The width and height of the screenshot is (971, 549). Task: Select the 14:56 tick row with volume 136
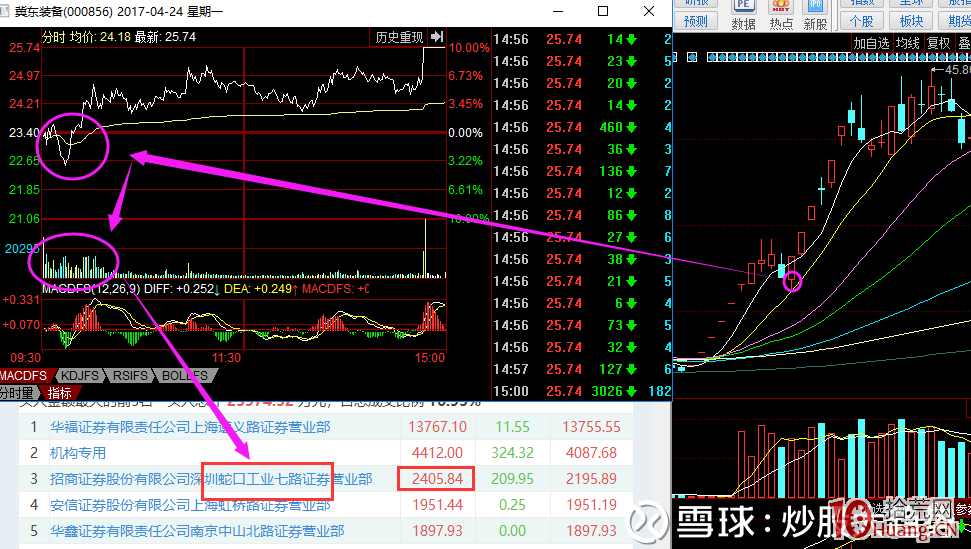pyautogui.click(x=582, y=171)
